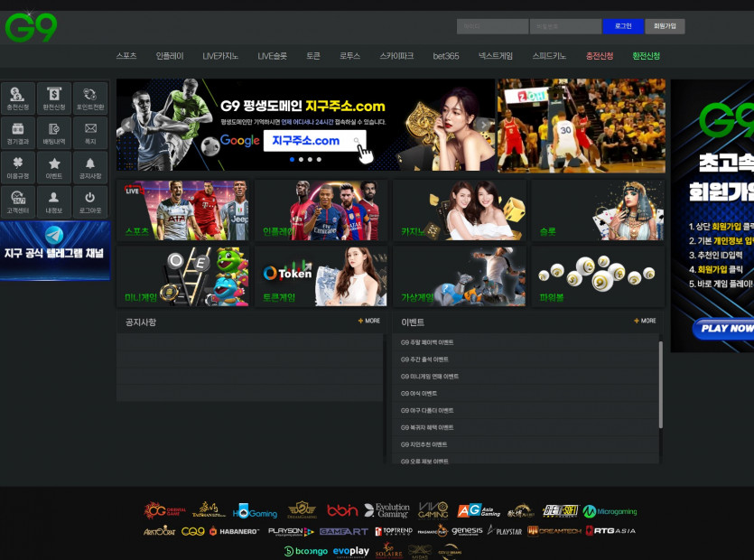Open the 공지사항 bell icon in sidebar
The width and height of the screenshot is (754, 560).
[x=89, y=167]
